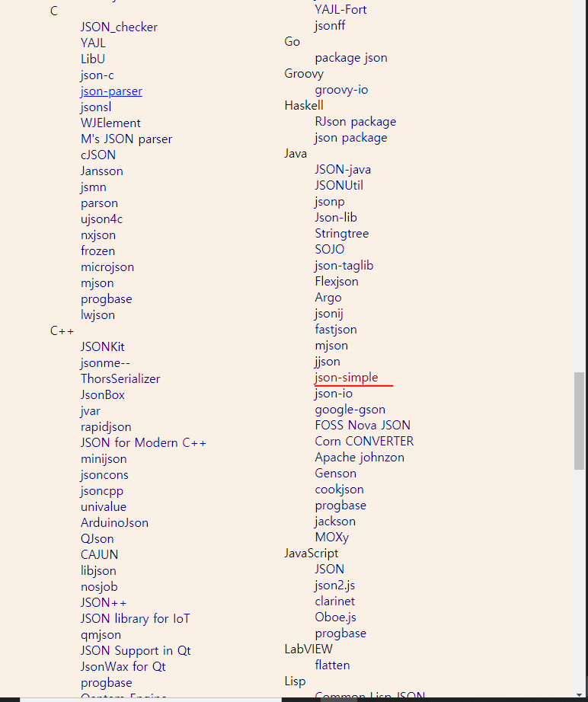This screenshot has height=702, width=588.
Task: Open package json link under Go
Action: point(351,58)
